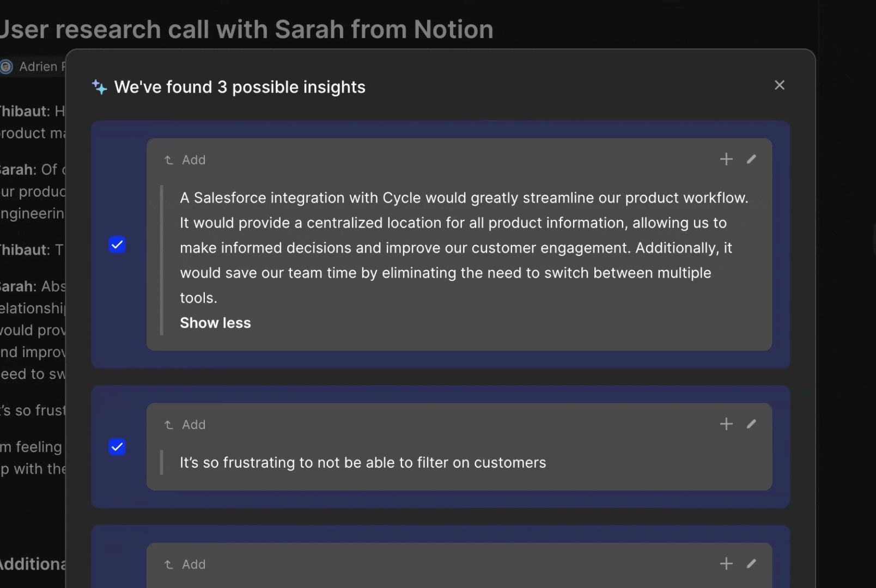This screenshot has width=876, height=588.
Task: Close the possible insights dialog
Action: coord(780,85)
